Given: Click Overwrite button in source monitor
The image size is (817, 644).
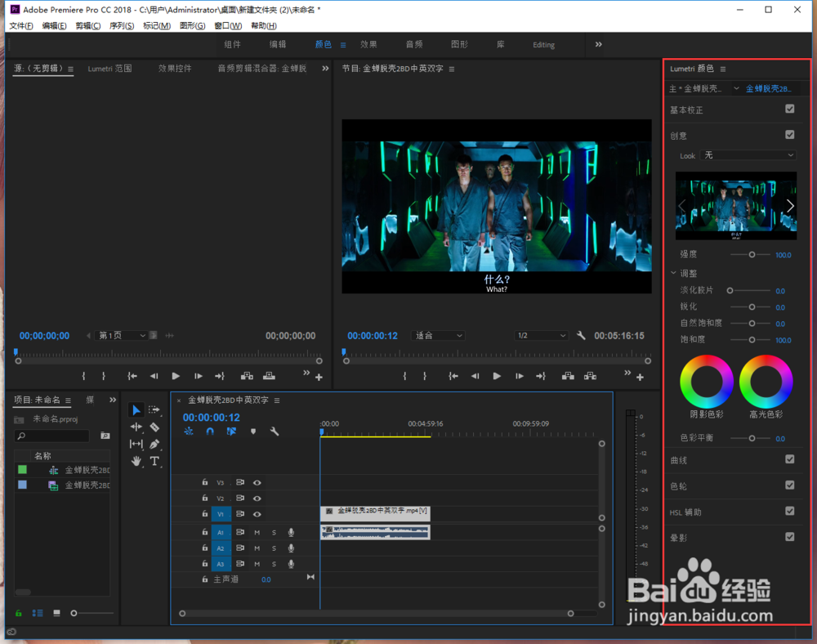Looking at the screenshot, I should click(269, 376).
